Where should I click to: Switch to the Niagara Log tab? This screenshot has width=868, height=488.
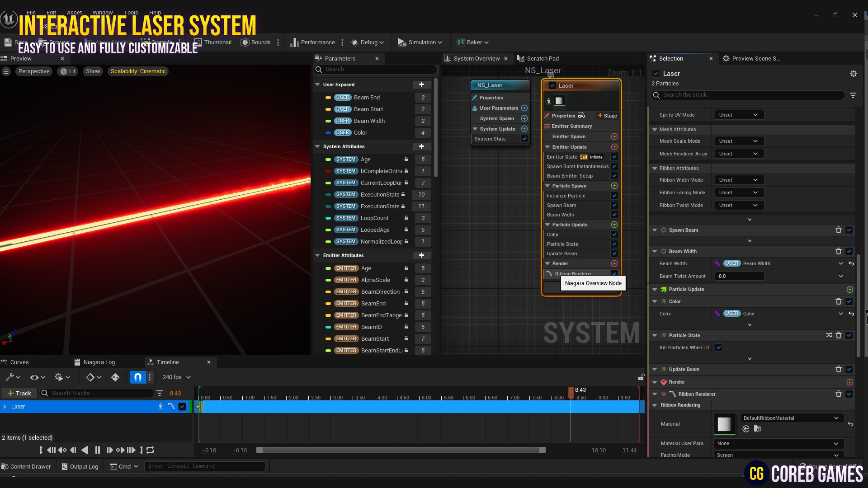pos(99,361)
